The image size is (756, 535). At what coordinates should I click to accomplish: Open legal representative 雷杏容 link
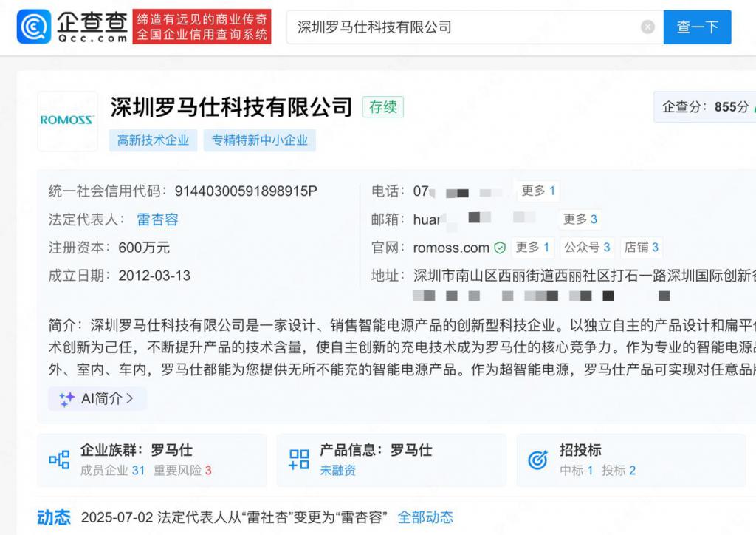157,219
